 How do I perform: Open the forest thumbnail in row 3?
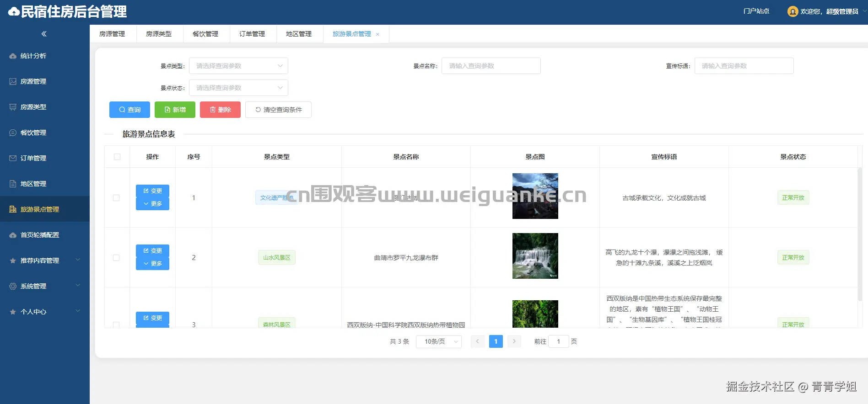pos(535,314)
